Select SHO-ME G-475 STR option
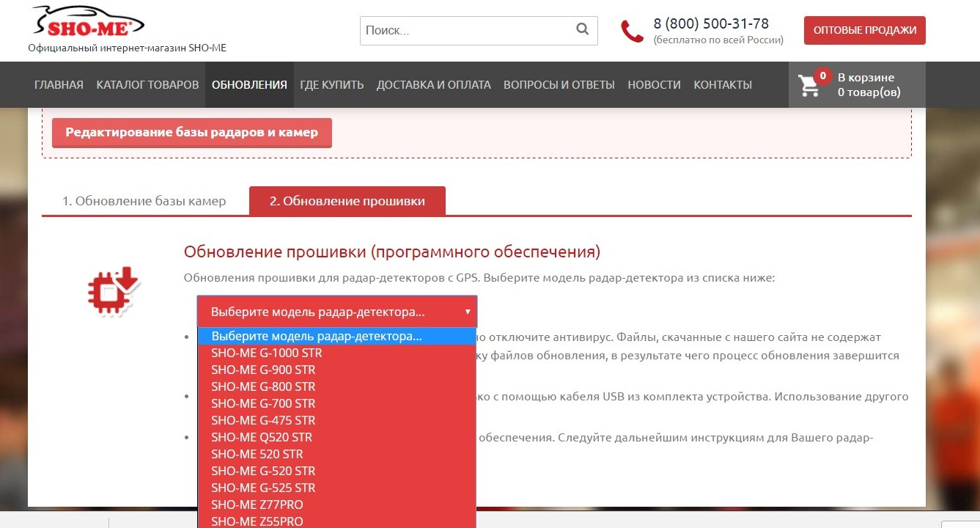The image size is (980, 528). click(x=337, y=420)
